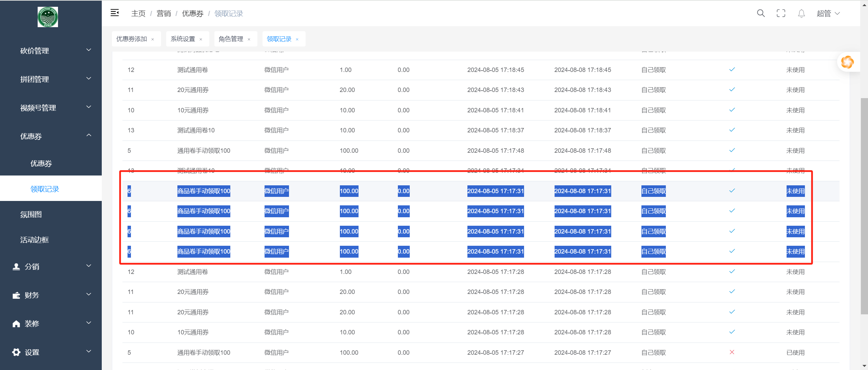The height and width of the screenshot is (370, 868).
Task: Expand the 装修 menu chevron
Action: pos(89,323)
